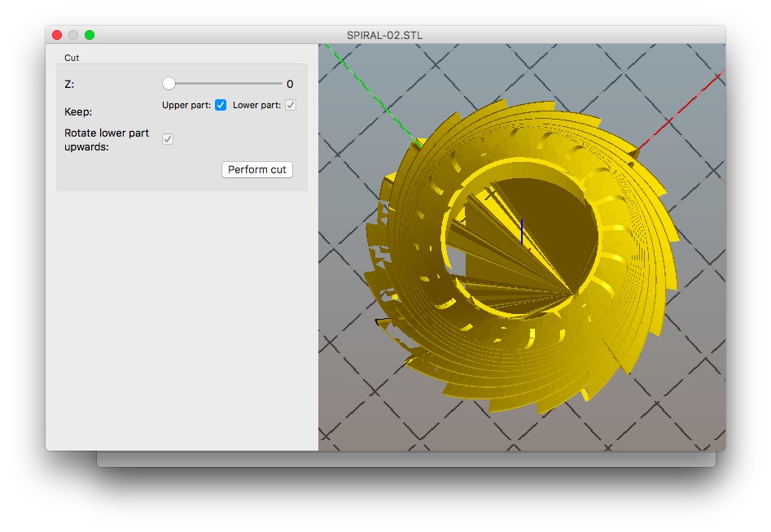The width and height of the screenshot is (771, 532).
Task: Click the Perform cut button
Action: (256, 170)
